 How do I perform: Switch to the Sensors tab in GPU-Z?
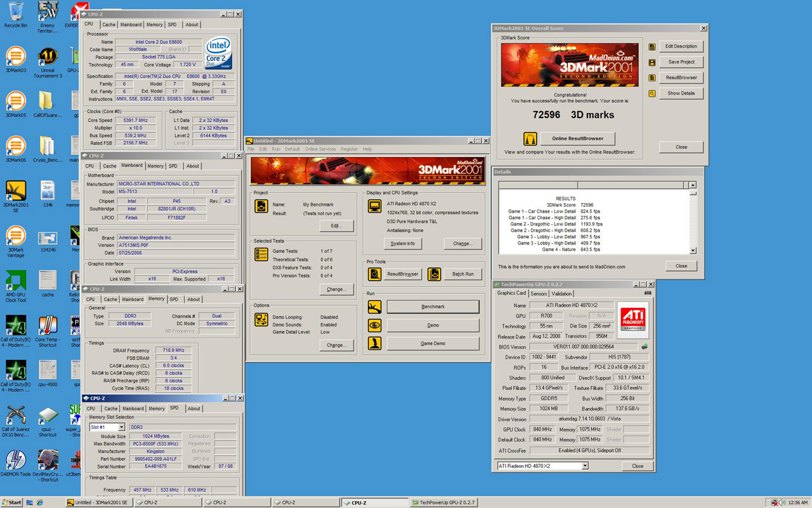[x=539, y=294]
